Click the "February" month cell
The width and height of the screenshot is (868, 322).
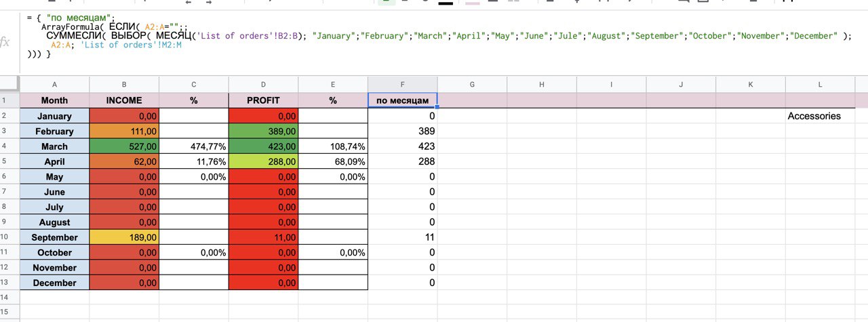click(x=54, y=131)
